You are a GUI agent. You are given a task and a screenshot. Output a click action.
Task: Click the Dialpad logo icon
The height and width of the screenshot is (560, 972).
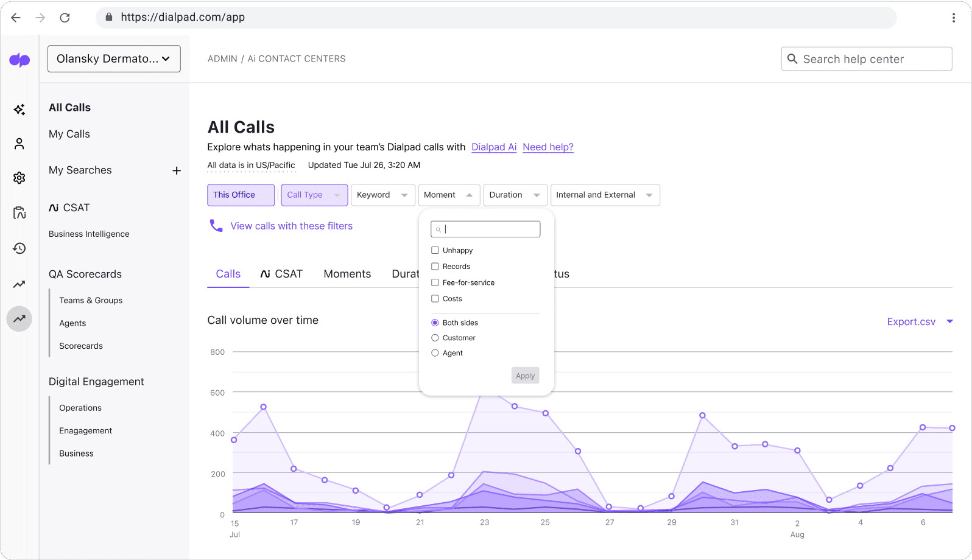click(19, 60)
